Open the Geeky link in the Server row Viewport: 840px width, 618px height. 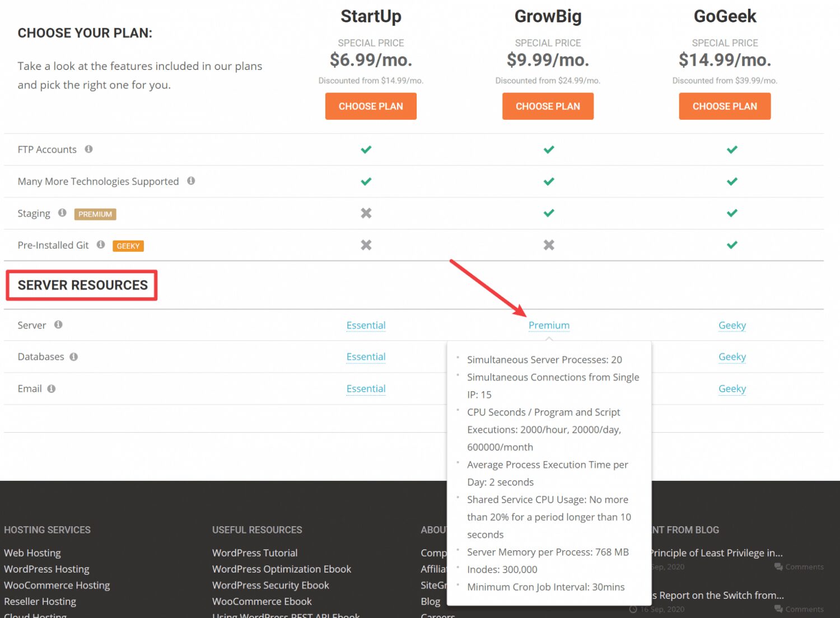pos(732,325)
